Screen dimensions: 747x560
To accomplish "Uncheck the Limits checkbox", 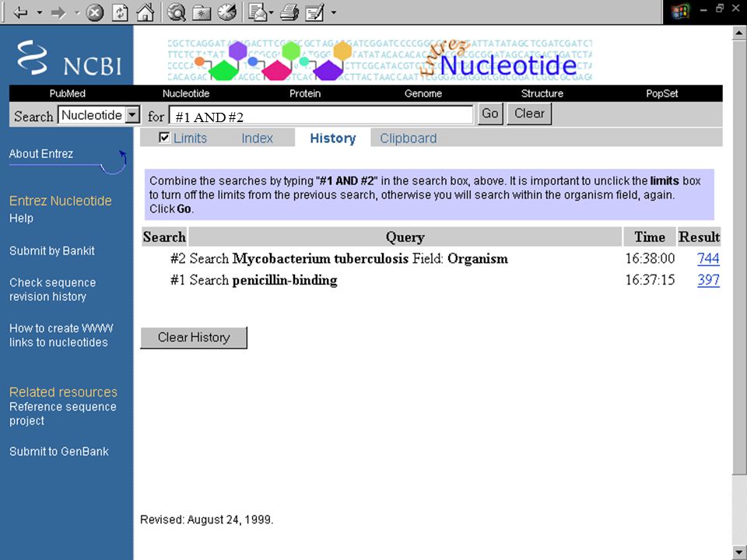I will 164,138.
